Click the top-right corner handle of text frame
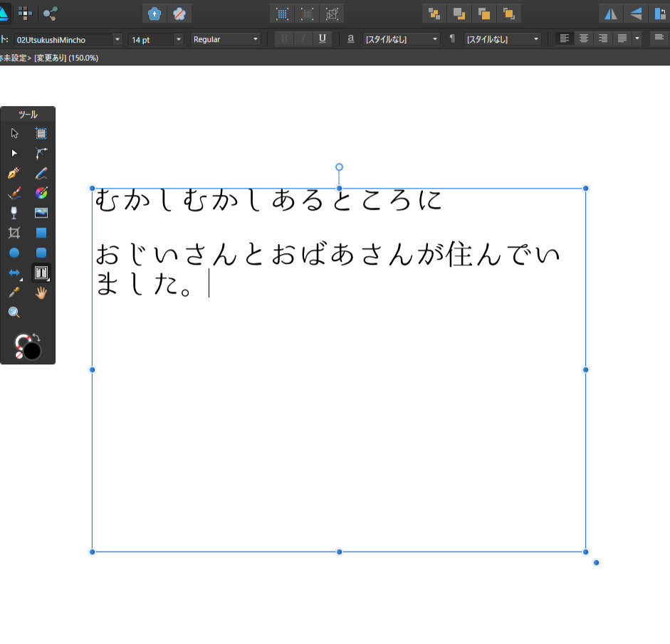Screen dimensions: 670x644 click(585, 189)
